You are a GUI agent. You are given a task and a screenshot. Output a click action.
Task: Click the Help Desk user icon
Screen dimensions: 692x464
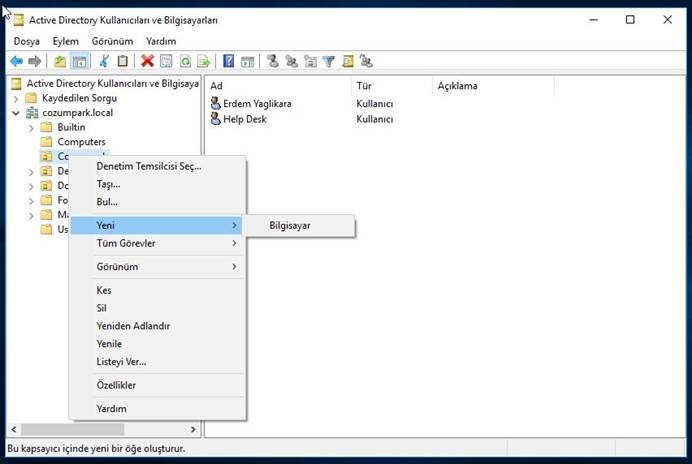click(x=215, y=119)
